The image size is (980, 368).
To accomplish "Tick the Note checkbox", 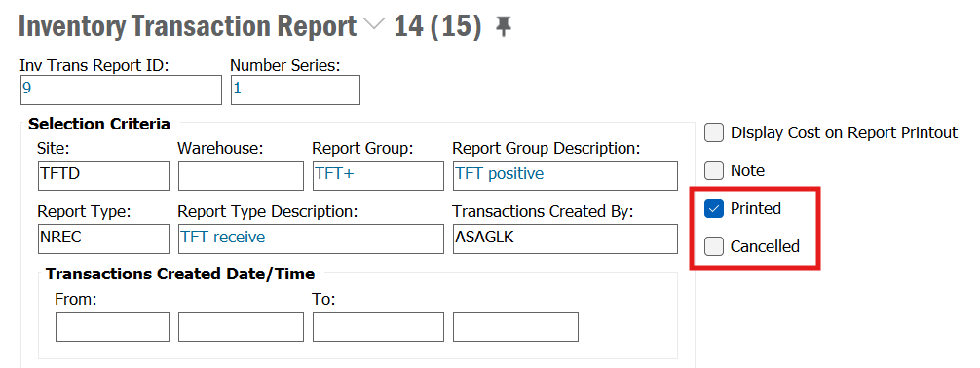I will (714, 170).
